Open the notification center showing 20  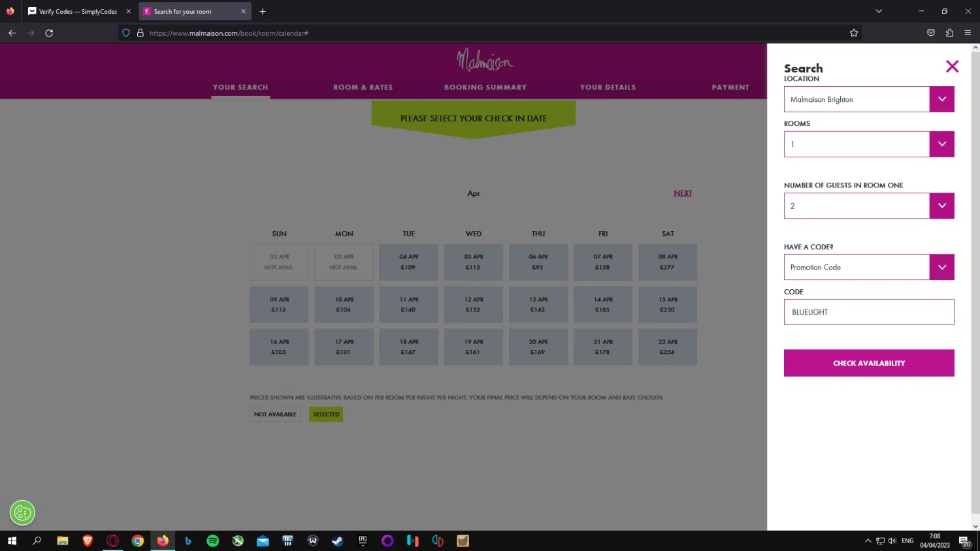click(x=964, y=541)
